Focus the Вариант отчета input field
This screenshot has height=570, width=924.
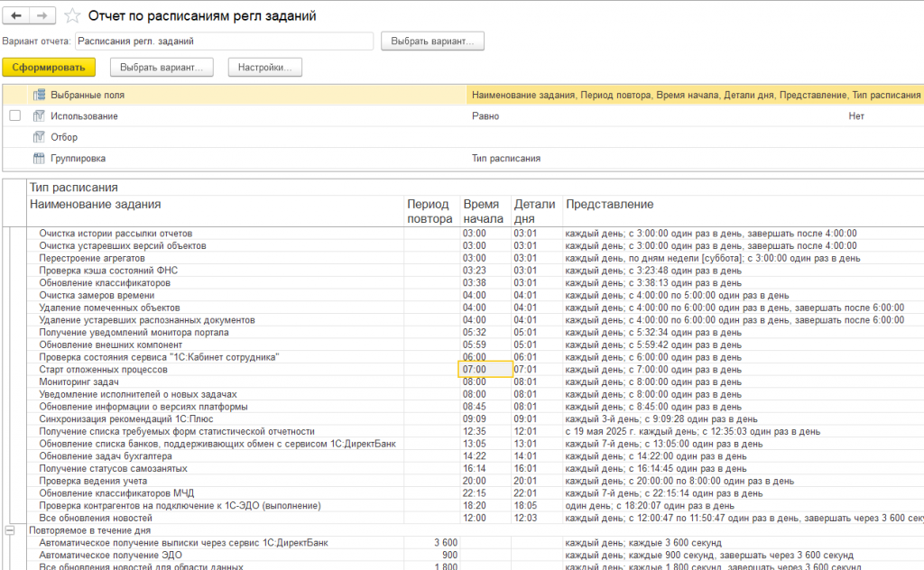click(224, 41)
